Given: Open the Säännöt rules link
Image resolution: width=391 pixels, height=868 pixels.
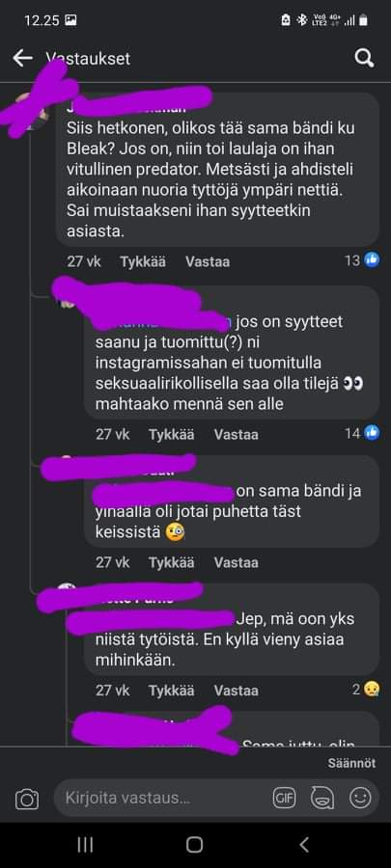Looking at the screenshot, I should pos(351,763).
